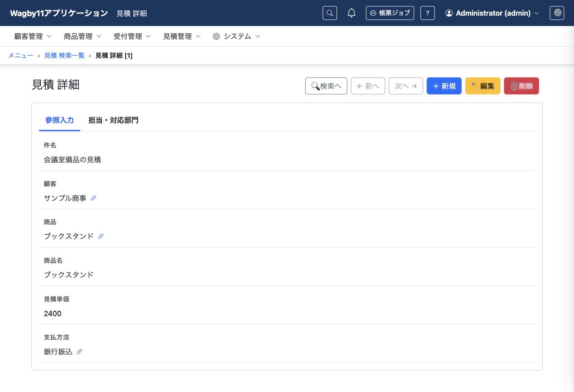This screenshot has height=392, width=574.
Task: Open the notifications bell
Action: pyautogui.click(x=352, y=13)
